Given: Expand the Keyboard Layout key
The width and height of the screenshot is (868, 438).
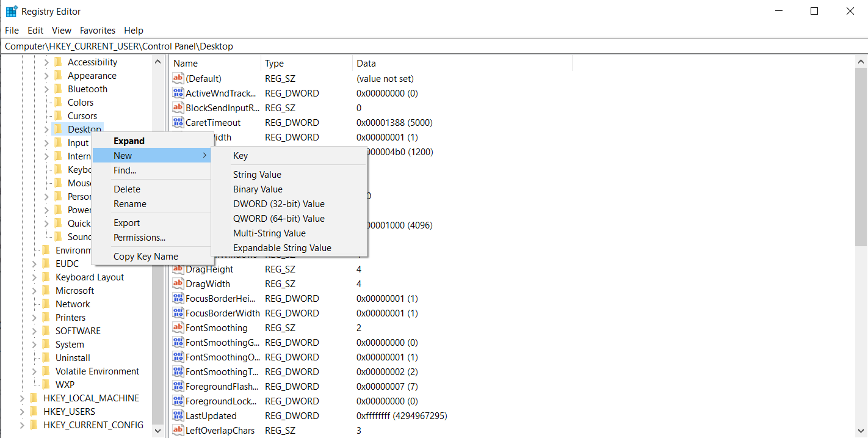Looking at the screenshot, I should pos(34,277).
